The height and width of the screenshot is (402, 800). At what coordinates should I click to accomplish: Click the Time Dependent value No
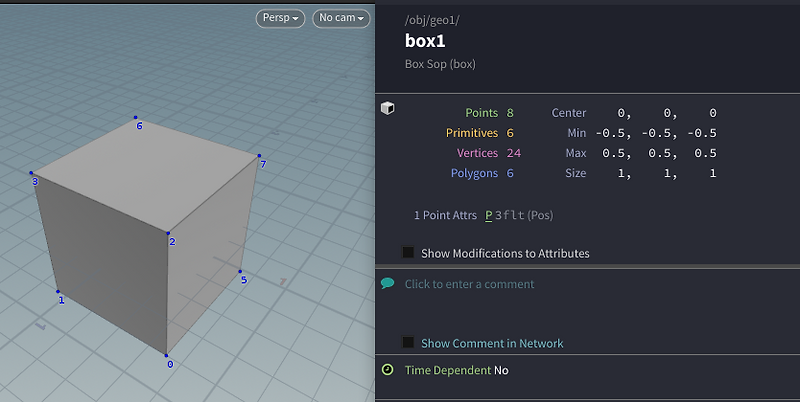[501, 370]
